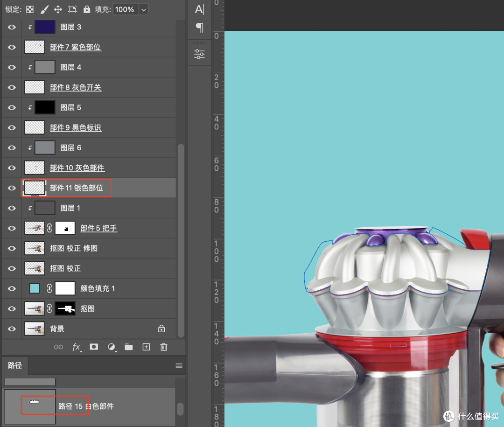Viewport: 504px width, 427px height.
Task: Switch to the 路径 panel tab
Action: coord(15,365)
